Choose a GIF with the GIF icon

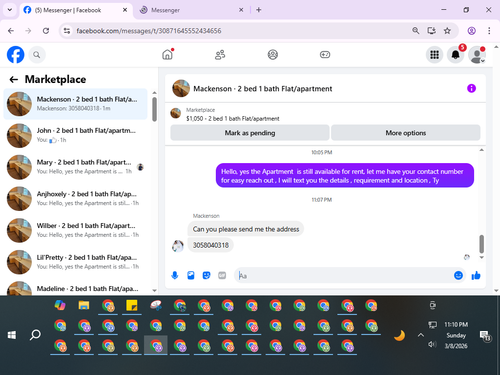pyautogui.click(x=222, y=275)
